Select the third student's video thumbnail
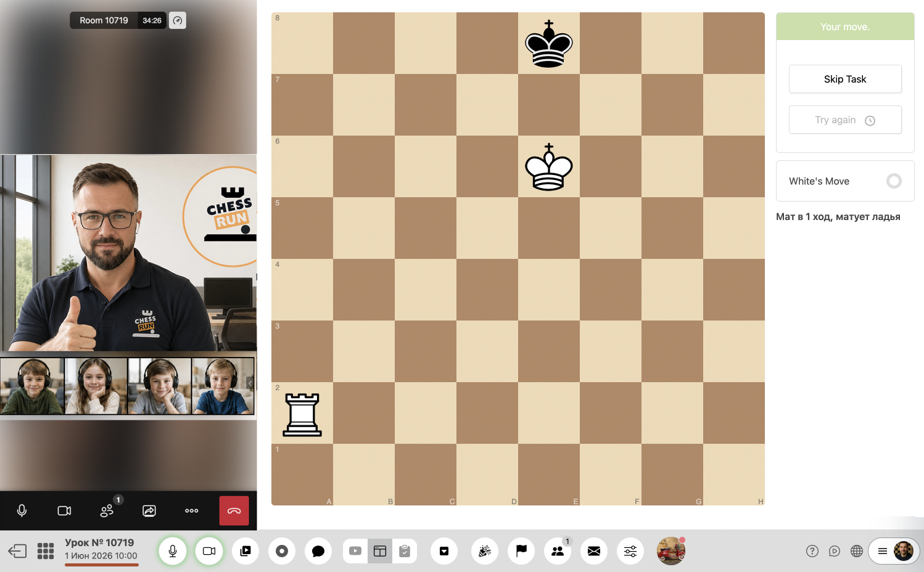The width and height of the screenshot is (924, 572). tap(160, 386)
